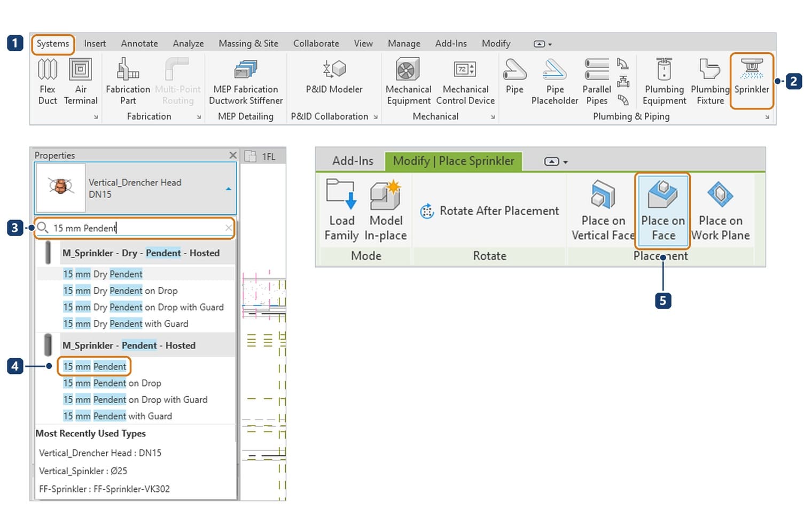Switch to the Systems ribbon tab
The image size is (812, 526).
click(x=53, y=44)
